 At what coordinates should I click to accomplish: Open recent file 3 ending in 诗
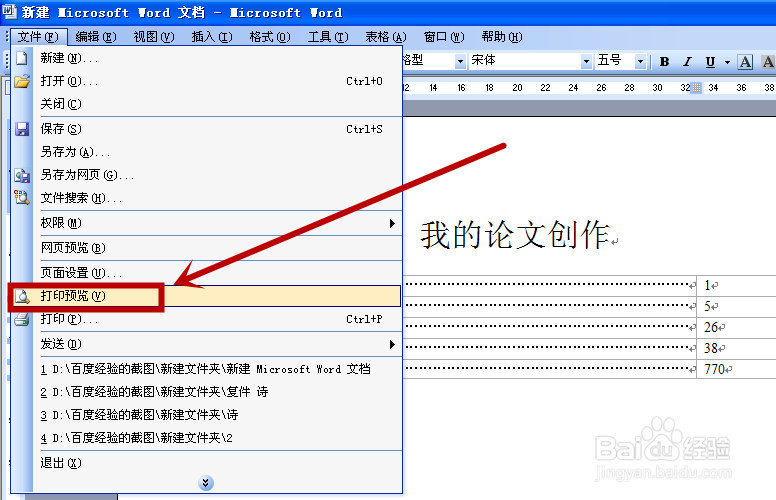point(206,415)
